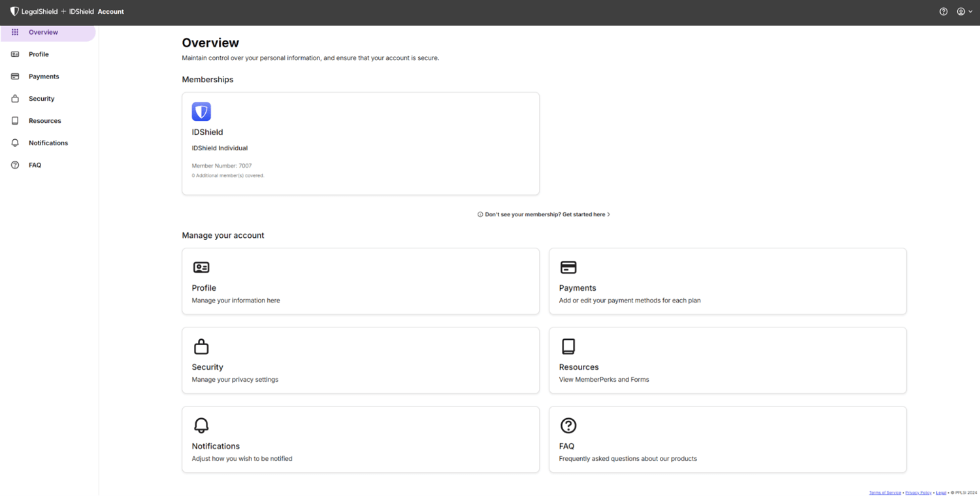Click the ID card icon on Profile card
The width and height of the screenshot is (980, 496).
(201, 267)
